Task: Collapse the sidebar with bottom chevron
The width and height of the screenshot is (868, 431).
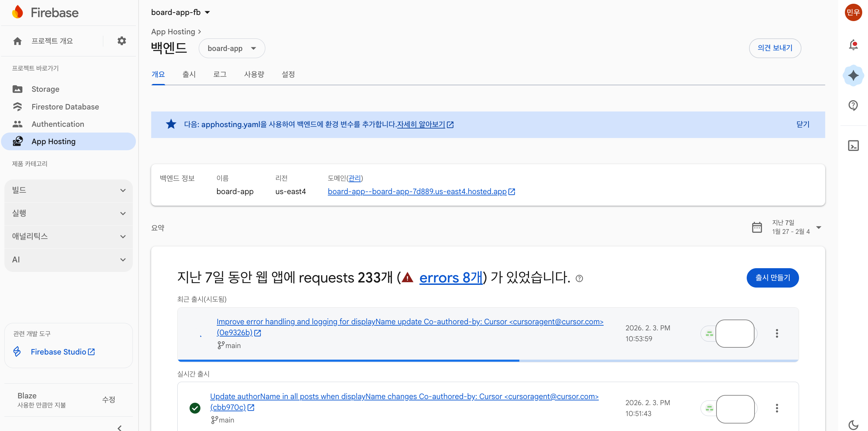Action: [120, 428]
